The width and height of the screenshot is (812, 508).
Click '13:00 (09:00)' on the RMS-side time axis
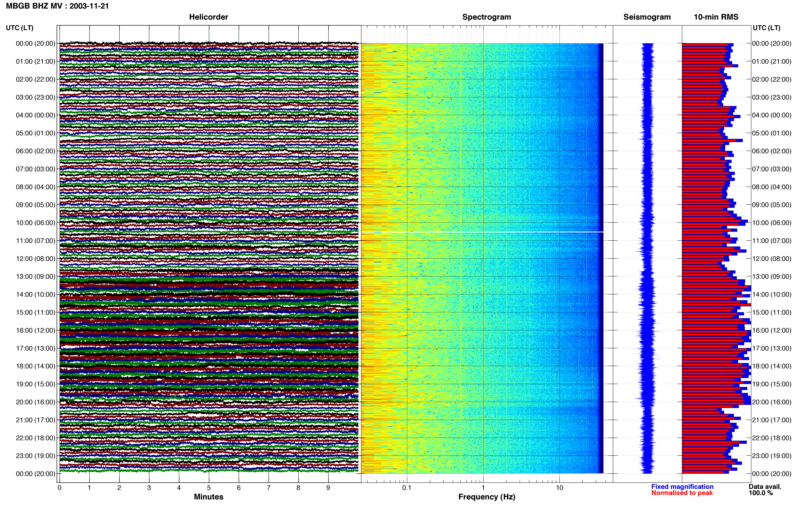(772, 277)
